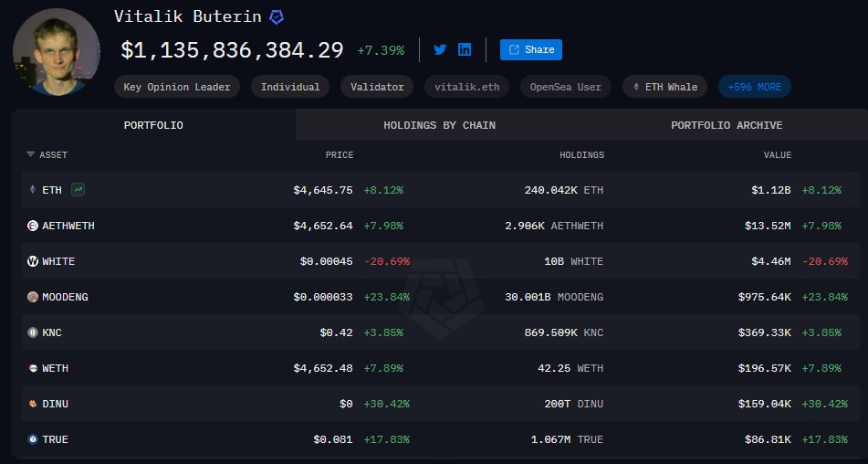Open the KNC asset name

point(52,332)
